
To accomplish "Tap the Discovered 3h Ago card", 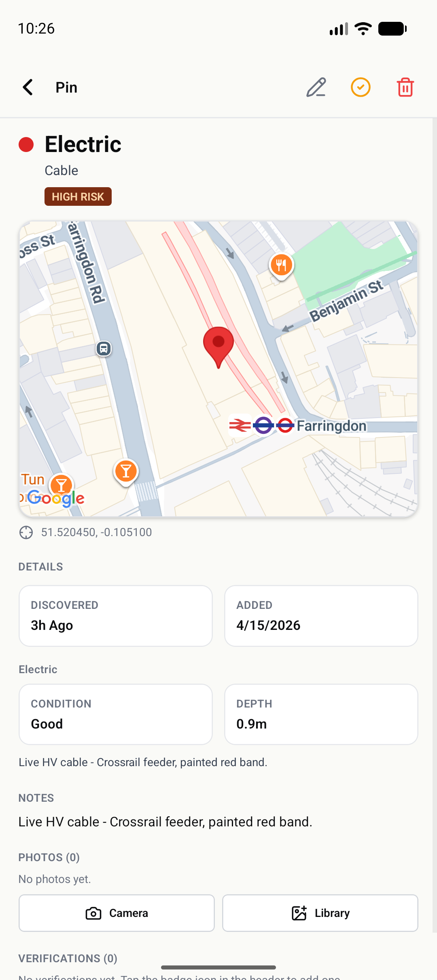I will click(116, 616).
